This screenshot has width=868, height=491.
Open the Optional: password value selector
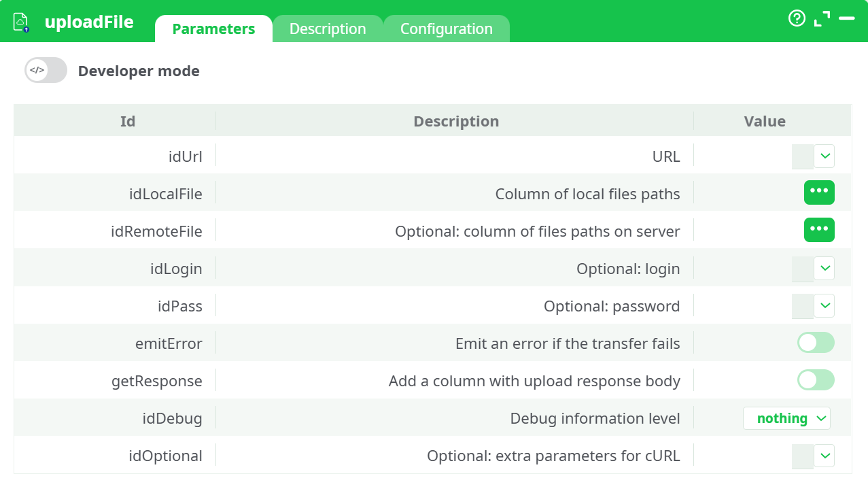coord(824,305)
